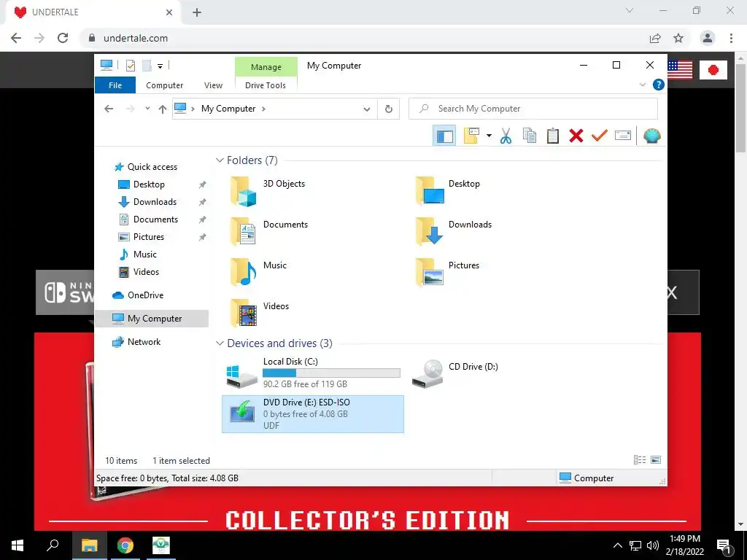
Task: Click the My Computer breadcrumb segment
Action: pyautogui.click(x=228, y=109)
